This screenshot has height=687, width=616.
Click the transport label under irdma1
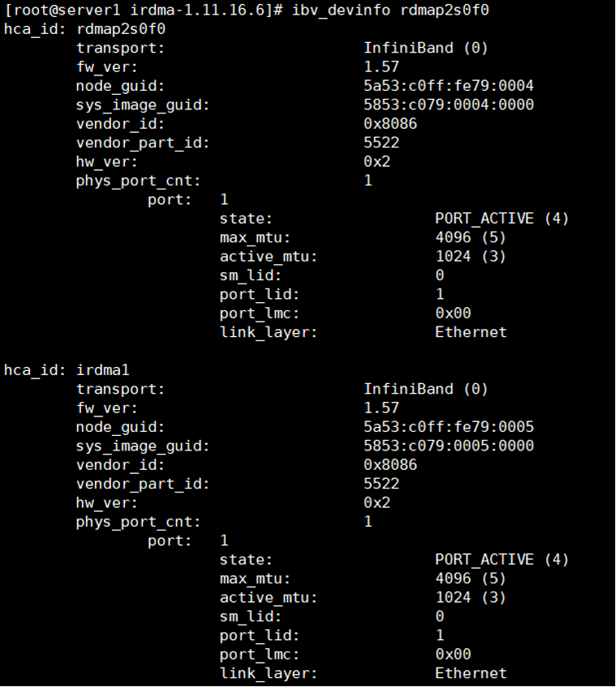[120, 389]
